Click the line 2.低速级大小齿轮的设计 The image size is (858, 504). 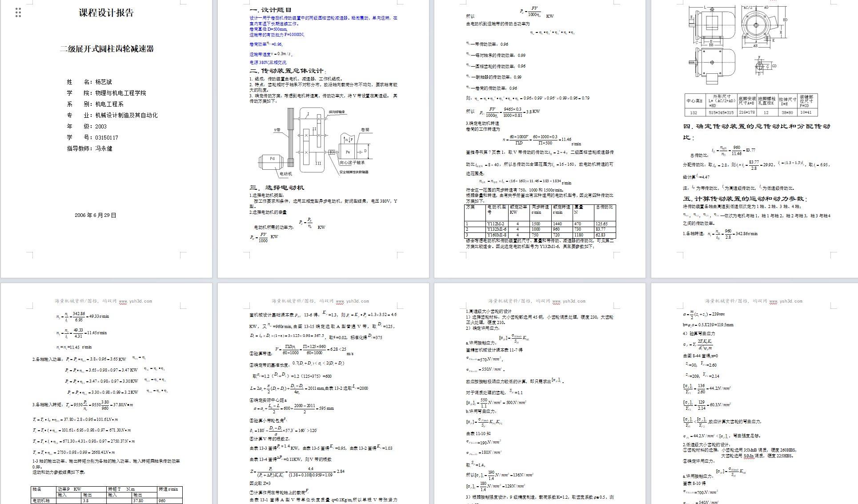[x=706, y=444]
